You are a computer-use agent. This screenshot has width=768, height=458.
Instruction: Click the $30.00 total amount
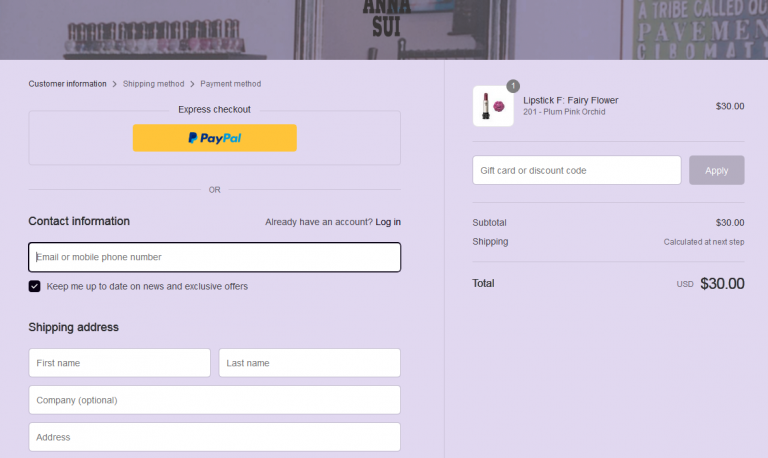(x=722, y=283)
